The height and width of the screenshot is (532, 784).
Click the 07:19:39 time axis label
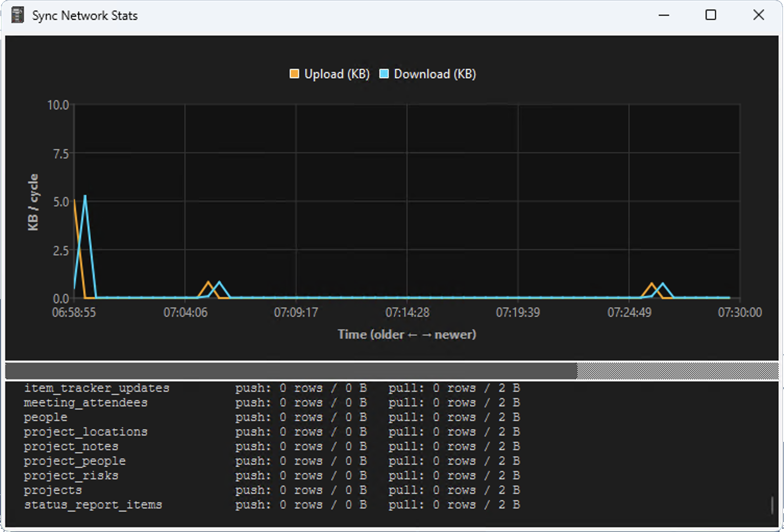pos(518,313)
